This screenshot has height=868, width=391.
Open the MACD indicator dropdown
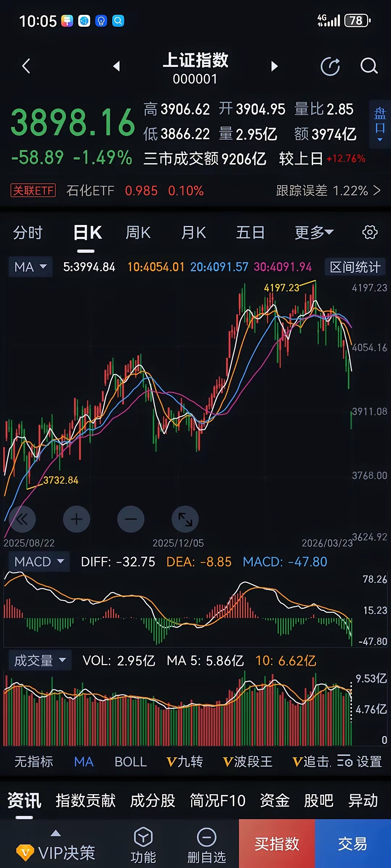click(39, 562)
